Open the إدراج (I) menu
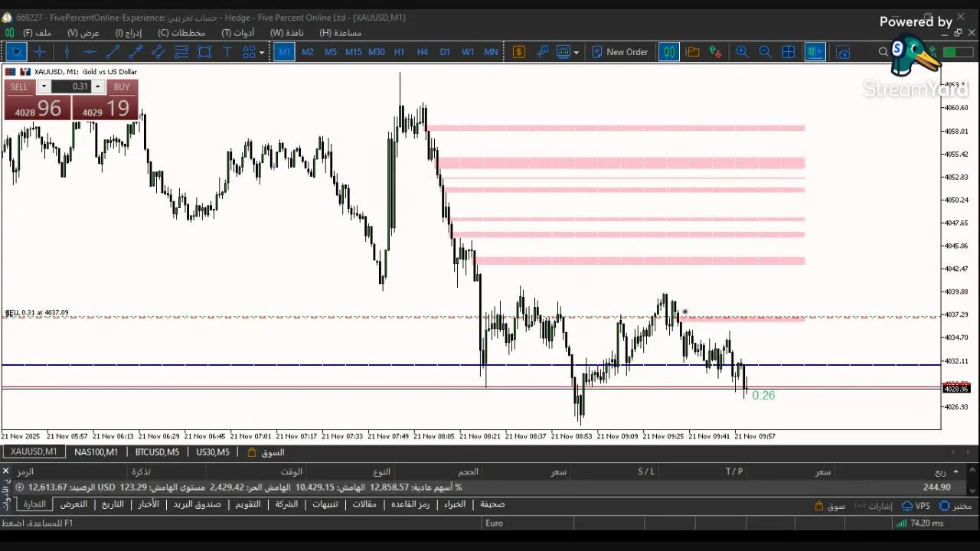Viewport: 980px width, 551px height. click(129, 33)
